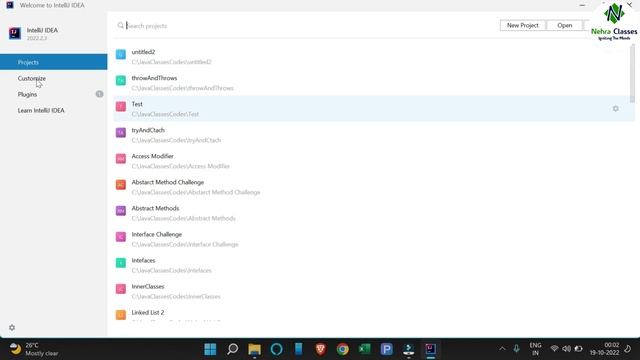Click the Plugins update count badge

[x=99, y=94]
